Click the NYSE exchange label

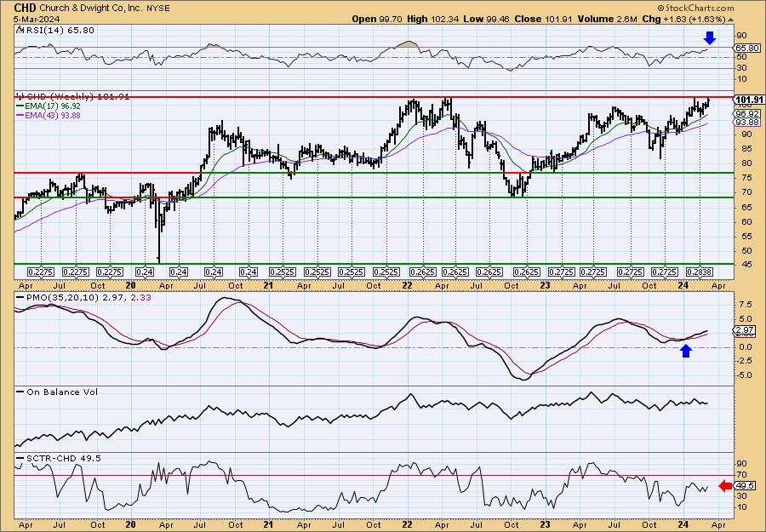159,9
